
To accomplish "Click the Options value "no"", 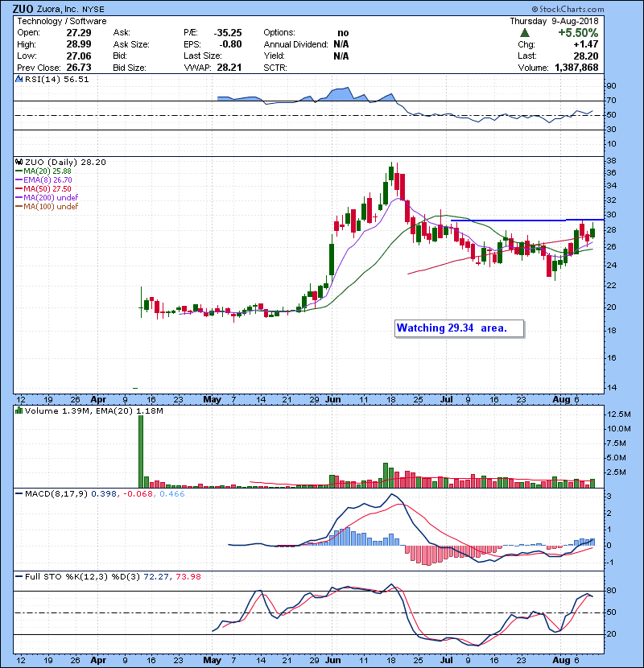I will click(343, 33).
